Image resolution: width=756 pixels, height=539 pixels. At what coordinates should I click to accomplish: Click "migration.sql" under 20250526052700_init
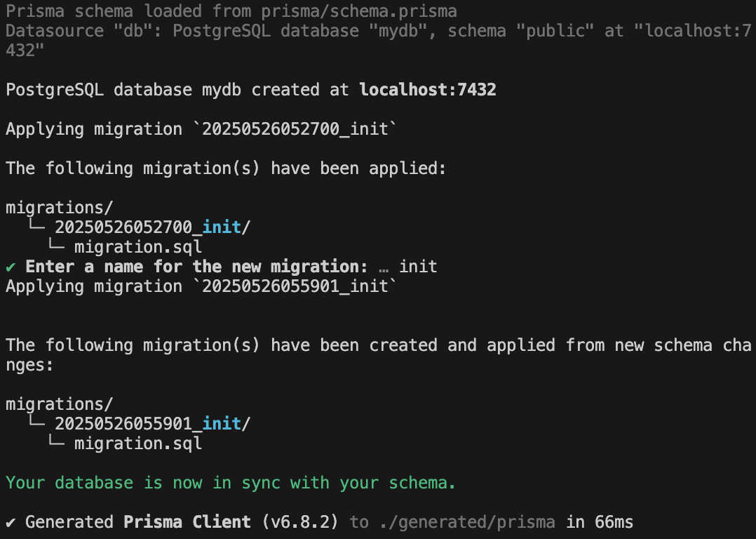138,247
